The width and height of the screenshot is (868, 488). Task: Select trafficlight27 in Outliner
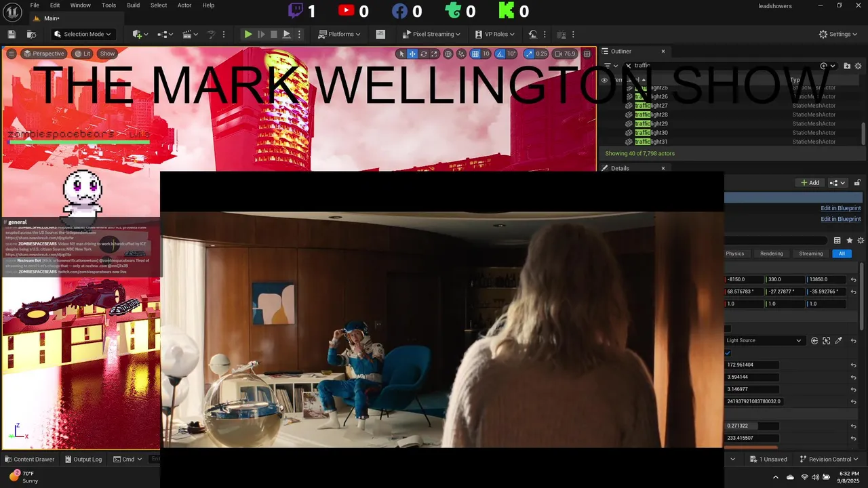click(x=651, y=106)
